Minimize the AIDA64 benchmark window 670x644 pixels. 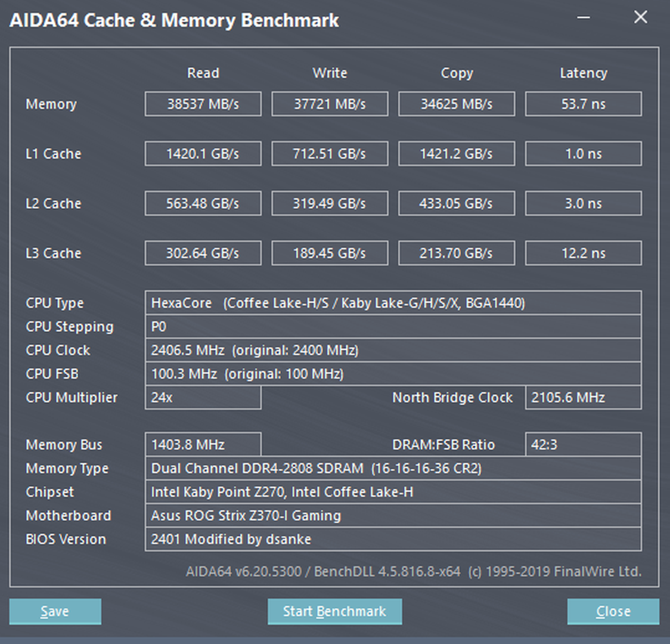(x=584, y=17)
